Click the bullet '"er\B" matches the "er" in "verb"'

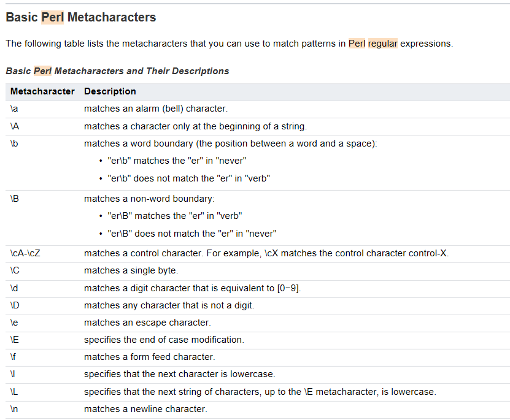pos(175,216)
